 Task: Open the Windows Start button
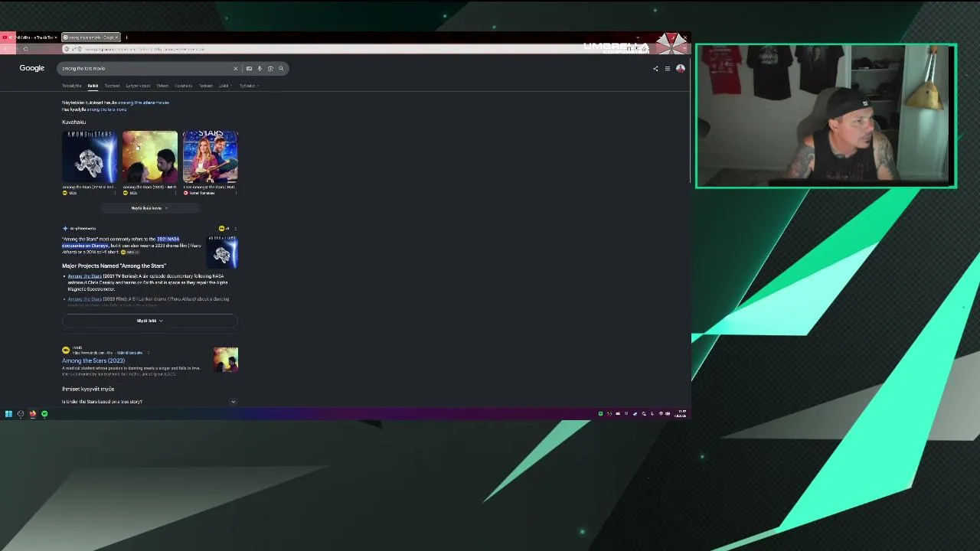tap(8, 414)
